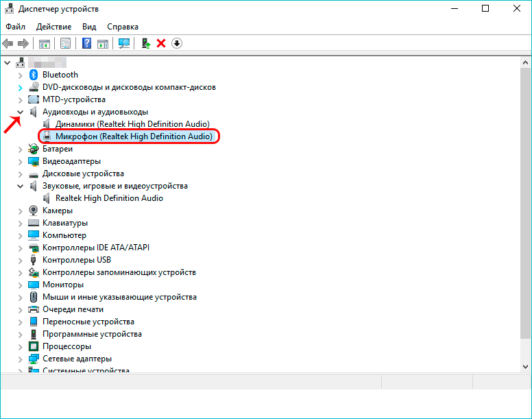Collapse Звуковые, игровые и видеоустройства

[x=20, y=187]
